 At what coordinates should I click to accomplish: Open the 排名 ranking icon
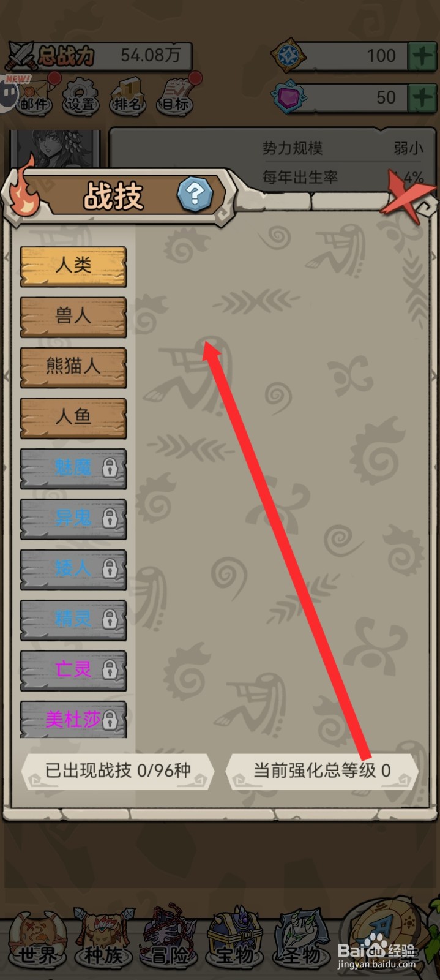[127, 96]
